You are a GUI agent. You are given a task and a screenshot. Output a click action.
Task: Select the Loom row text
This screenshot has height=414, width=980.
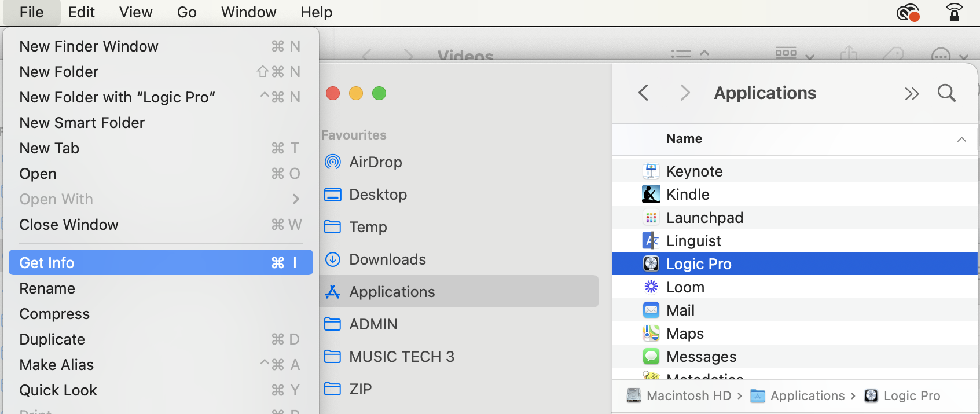pos(685,287)
